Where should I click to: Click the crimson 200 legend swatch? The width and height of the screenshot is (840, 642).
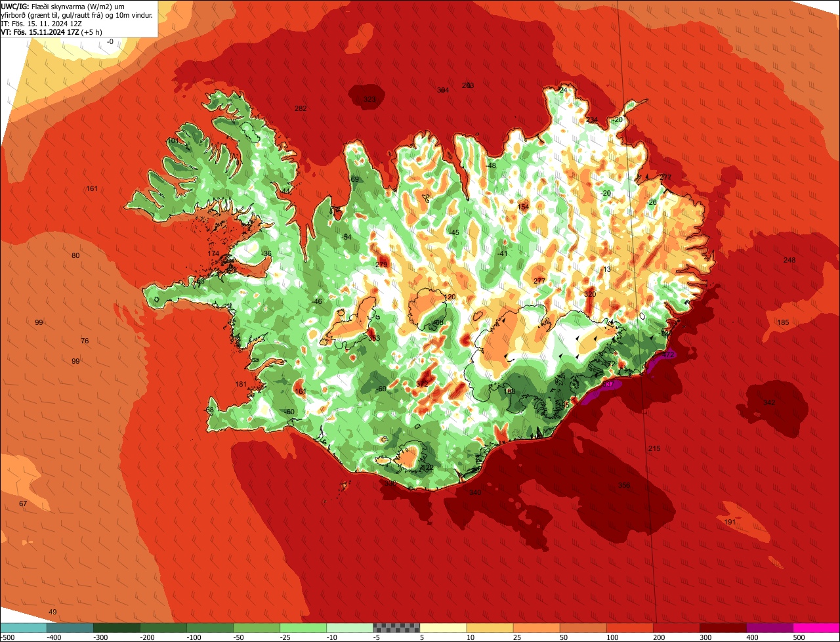pyautogui.click(x=675, y=627)
